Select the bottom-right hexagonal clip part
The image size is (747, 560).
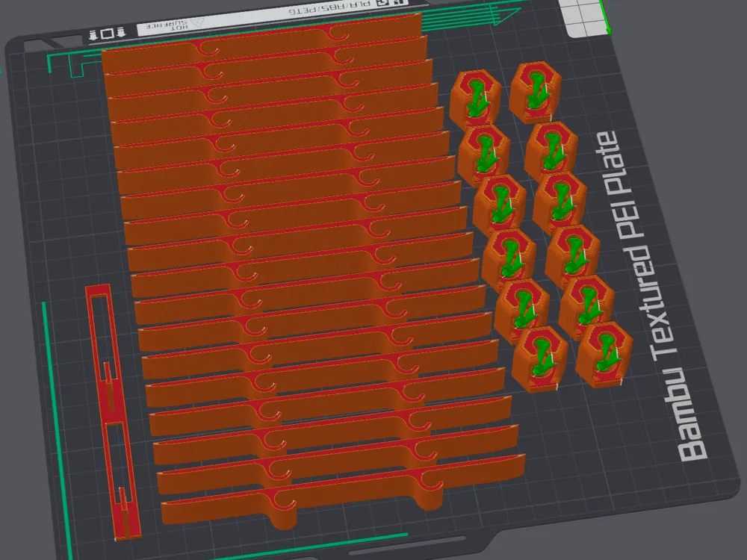tap(604, 355)
